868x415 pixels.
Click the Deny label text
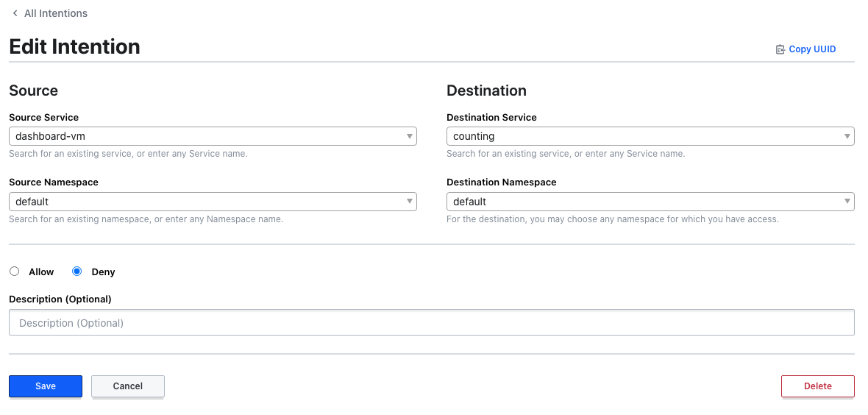[103, 272]
